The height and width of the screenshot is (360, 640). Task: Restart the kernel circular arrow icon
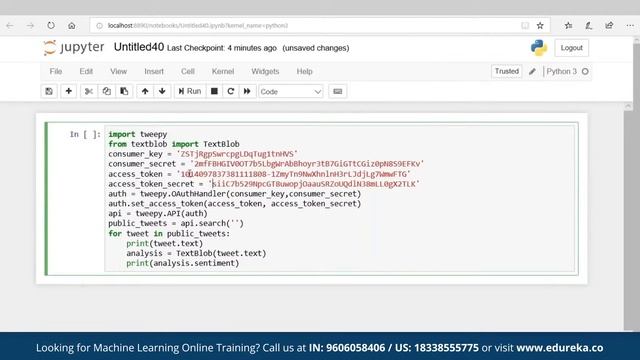point(231,91)
